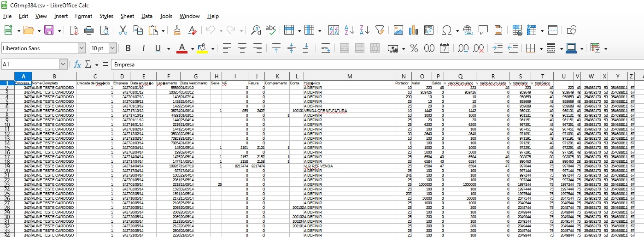Cut the selection with scissors icon
Viewport: 644px width, 249px height.
click(123, 30)
